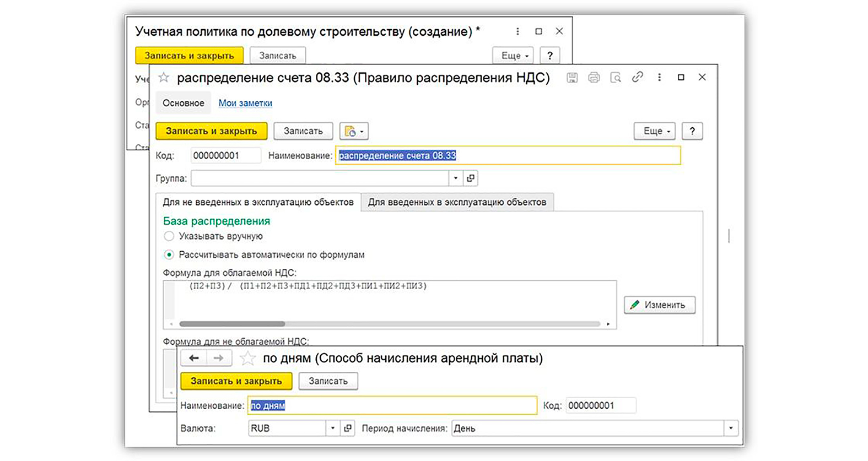Viewport: 868px width, 461px height.
Task: Open the three-dot menu of the Учетная политика window
Action: coord(517,31)
